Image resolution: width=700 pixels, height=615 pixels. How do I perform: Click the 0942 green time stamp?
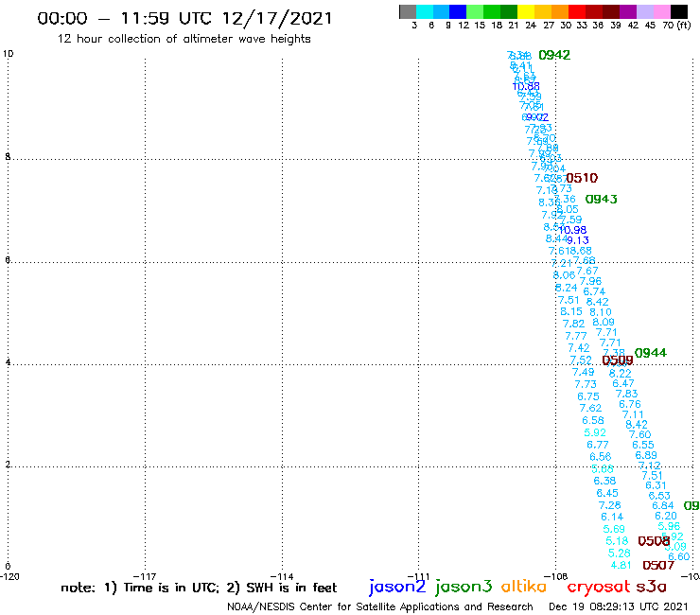554,55
